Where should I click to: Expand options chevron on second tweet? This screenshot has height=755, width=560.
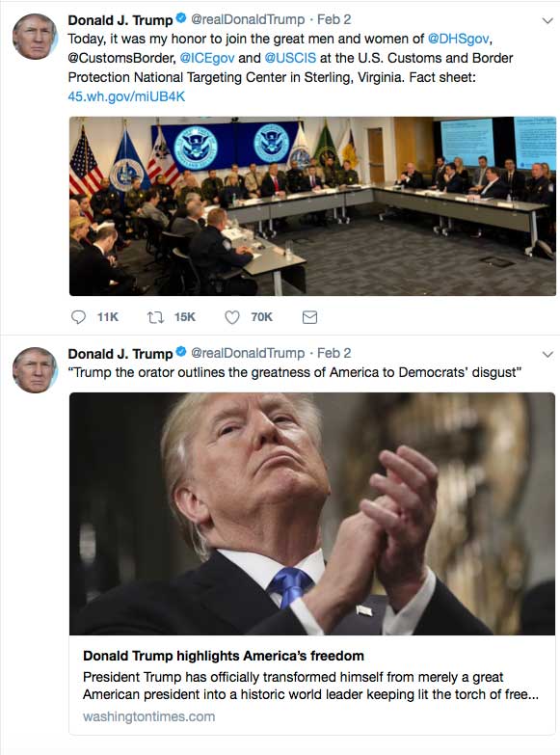[547, 355]
